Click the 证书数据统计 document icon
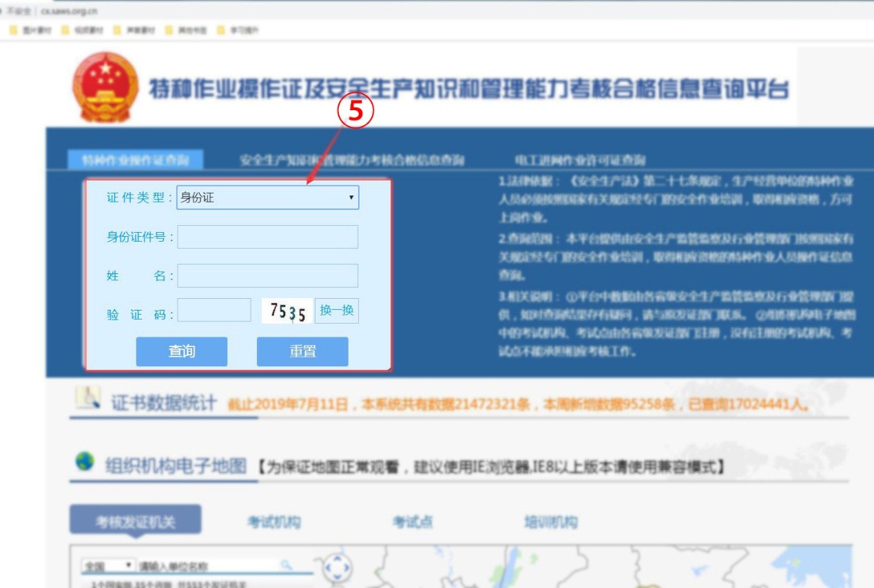Viewport: 874px width, 588px height. coord(87,397)
